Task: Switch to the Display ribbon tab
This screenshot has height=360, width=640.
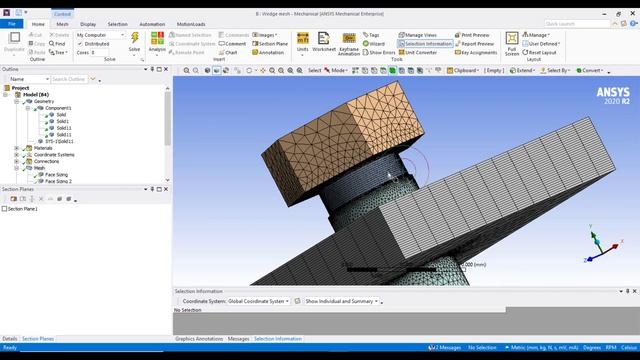Action: (x=88, y=24)
